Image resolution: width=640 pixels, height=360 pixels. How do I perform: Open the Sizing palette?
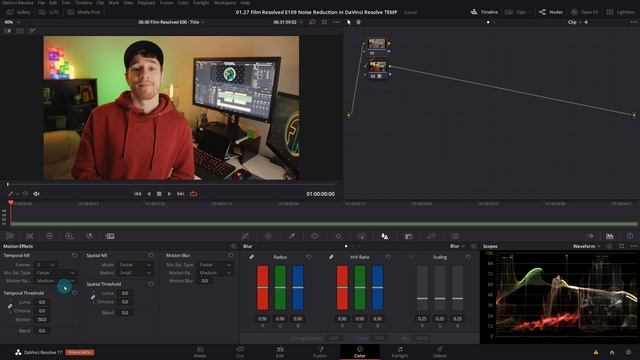(431, 236)
